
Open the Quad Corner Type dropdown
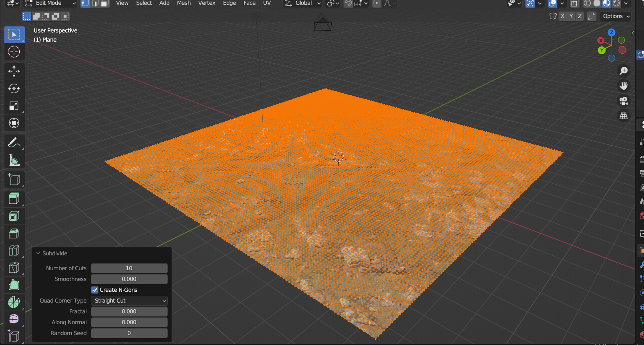(129, 301)
